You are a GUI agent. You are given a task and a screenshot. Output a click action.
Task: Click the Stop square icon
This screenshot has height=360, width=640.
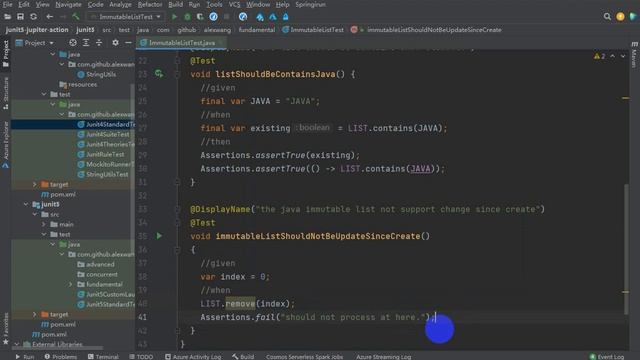pos(227,17)
